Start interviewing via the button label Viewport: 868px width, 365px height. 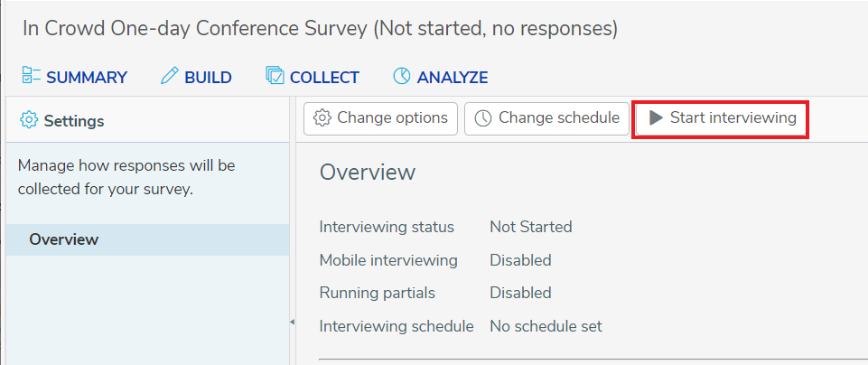pos(733,118)
